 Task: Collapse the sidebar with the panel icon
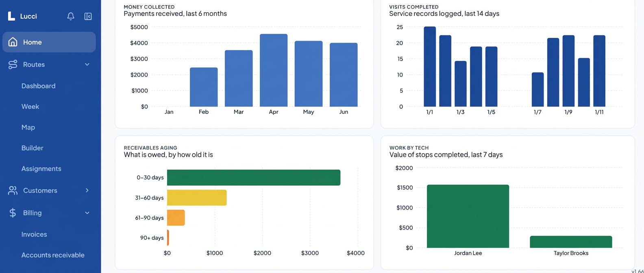[88, 16]
